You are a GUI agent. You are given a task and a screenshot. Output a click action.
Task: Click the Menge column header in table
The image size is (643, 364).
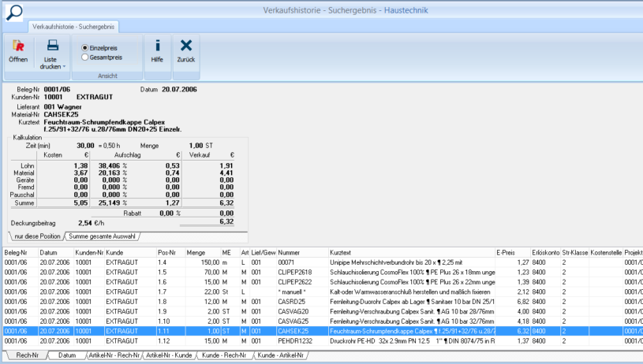click(x=203, y=253)
